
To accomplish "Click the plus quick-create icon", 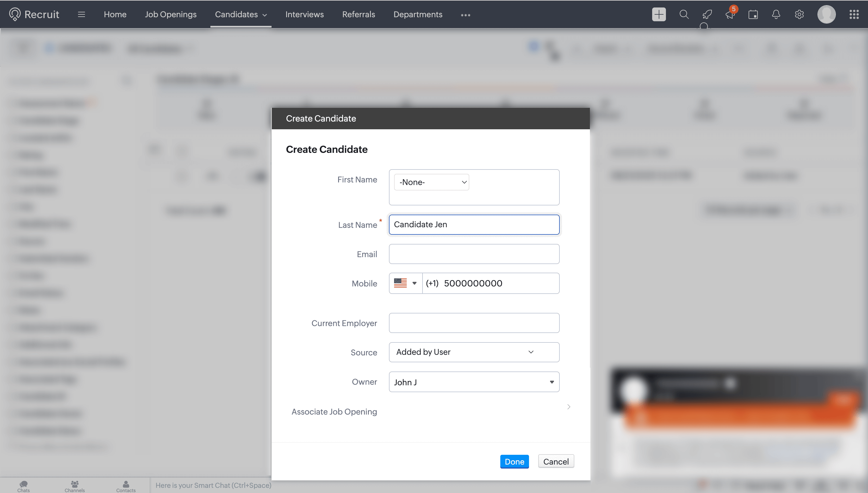I will click(x=659, y=14).
